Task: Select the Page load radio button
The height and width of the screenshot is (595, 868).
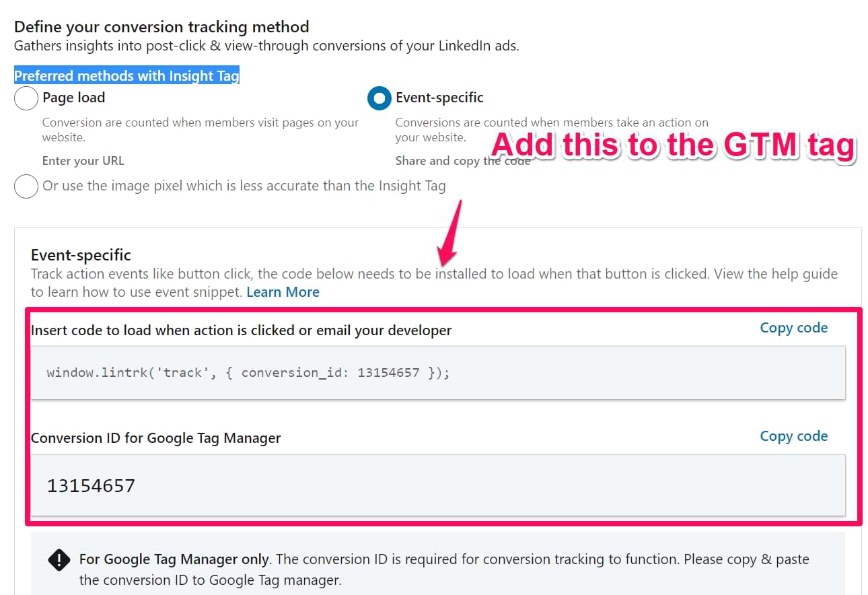Action: (x=26, y=98)
